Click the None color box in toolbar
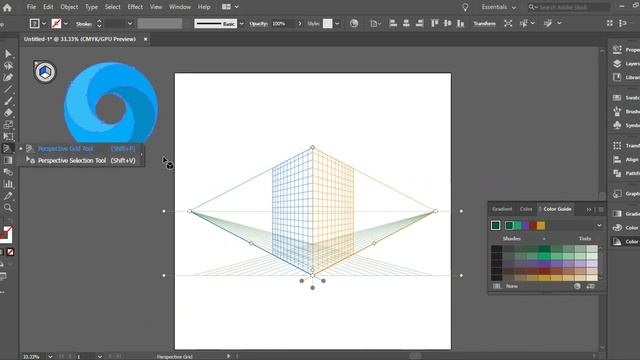 pos(11,252)
